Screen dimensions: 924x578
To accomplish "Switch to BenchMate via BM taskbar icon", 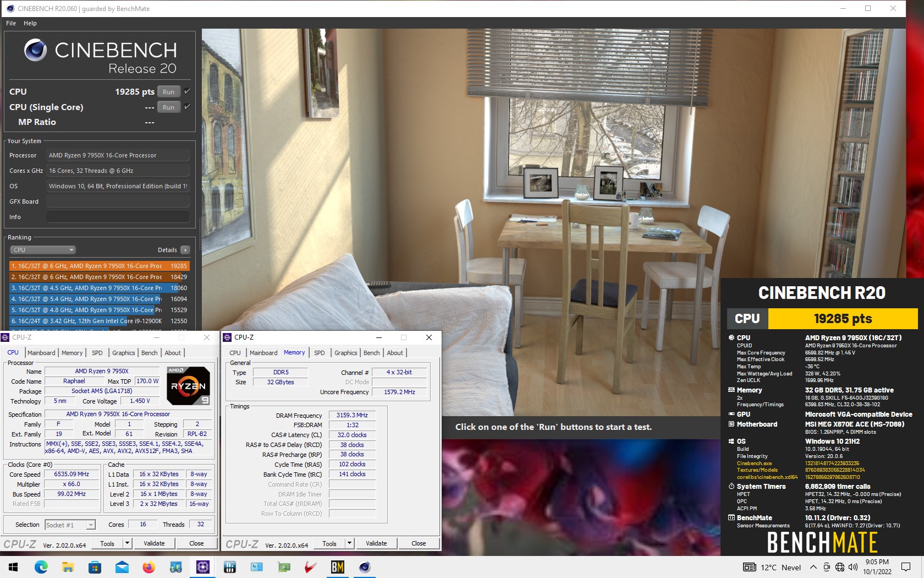I will [x=338, y=567].
